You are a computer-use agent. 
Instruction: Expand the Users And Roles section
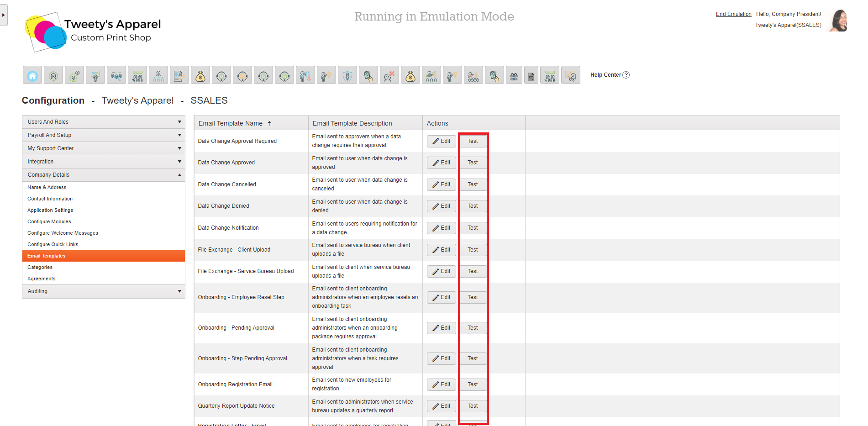[x=104, y=122]
